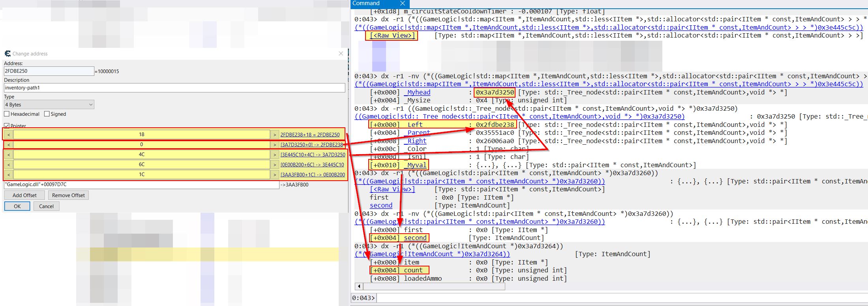This screenshot has width=868, height=306.
Task: Click the inventory-path1 Description field
Action: [174, 88]
